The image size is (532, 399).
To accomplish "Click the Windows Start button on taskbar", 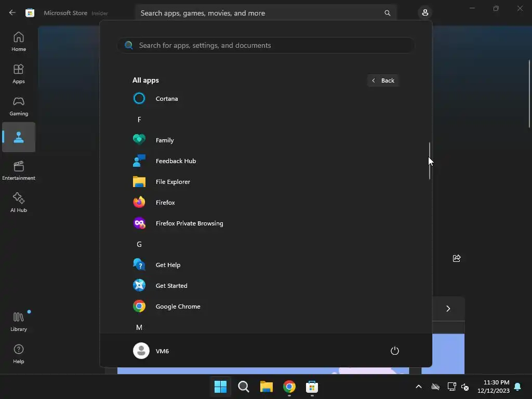I will coord(220,387).
